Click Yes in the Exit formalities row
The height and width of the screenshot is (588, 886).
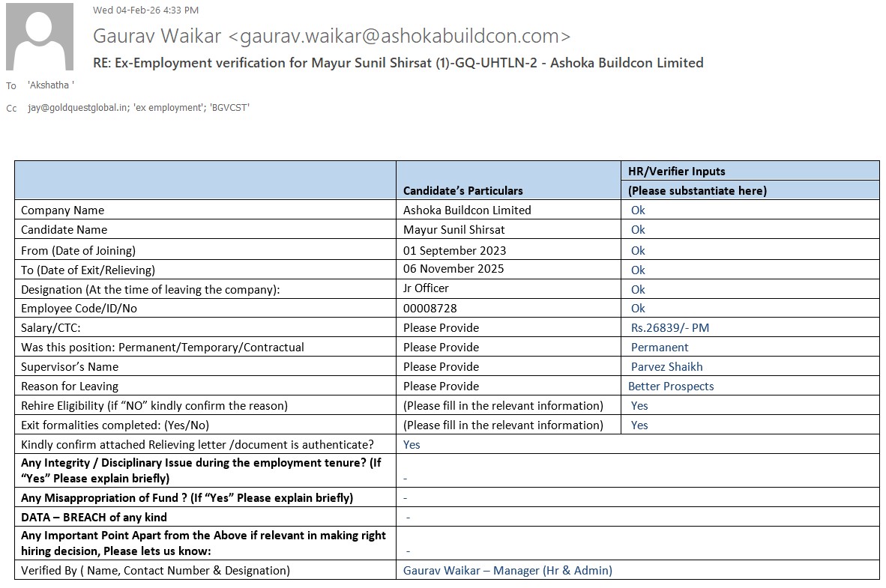coord(639,425)
